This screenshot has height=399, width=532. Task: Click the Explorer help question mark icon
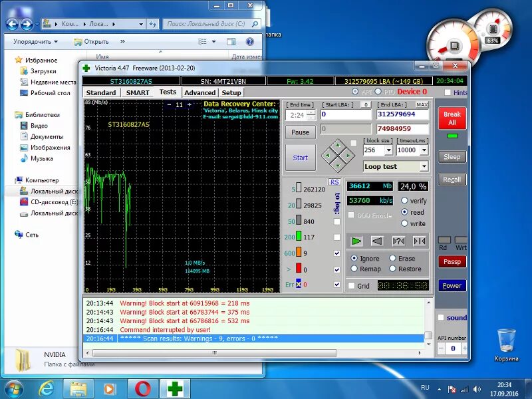coord(250,42)
